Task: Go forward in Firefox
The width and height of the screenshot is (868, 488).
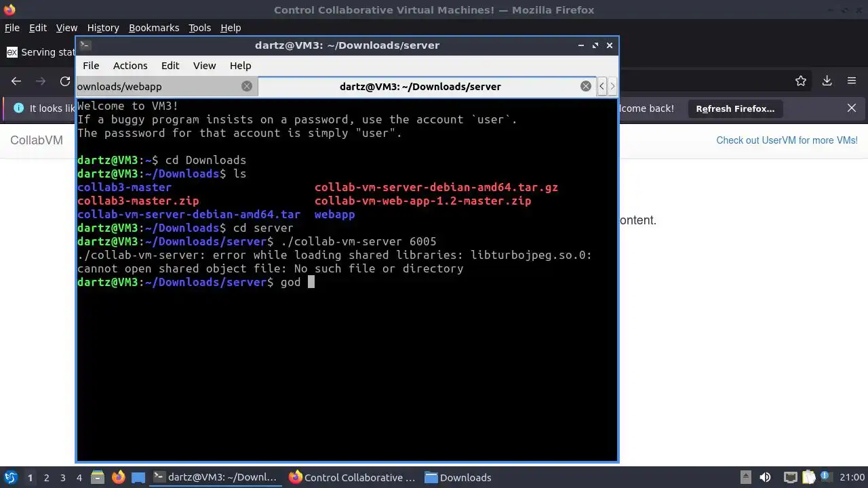Action: (x=41, y=81)
